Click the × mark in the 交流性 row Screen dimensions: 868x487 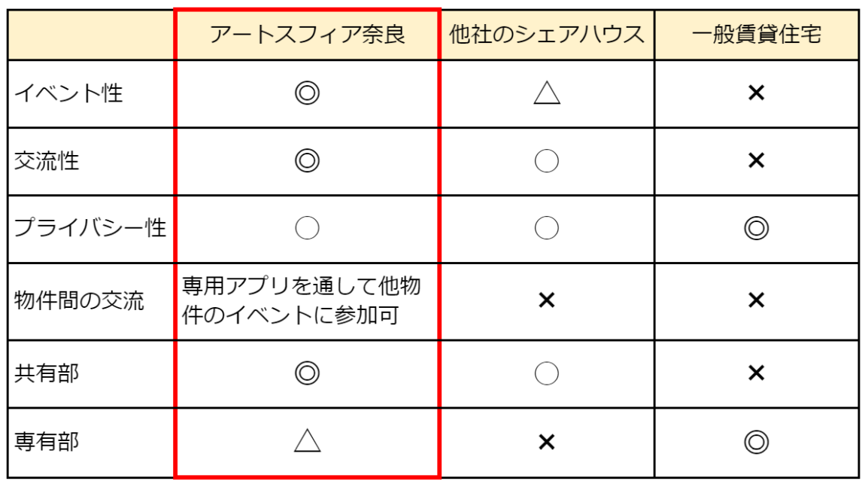[x=756, y=161]
